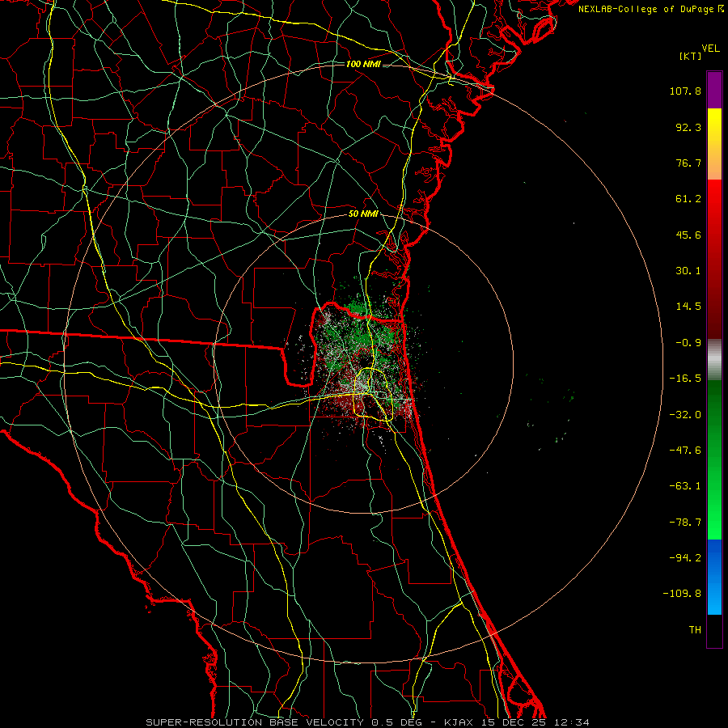Image resolution: width=728 pixels, height=728 pixels.
Task: Click the purple top segment of color bar
Action: 714,90
